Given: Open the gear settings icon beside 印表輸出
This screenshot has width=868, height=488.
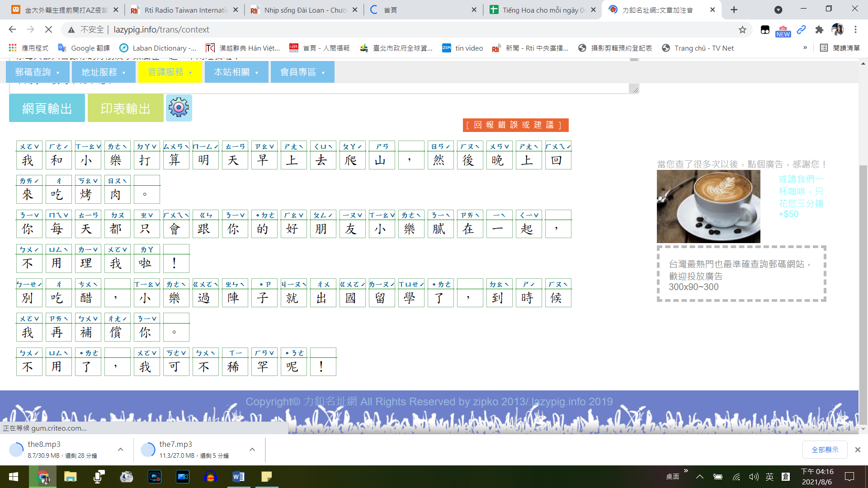Looking at the screenshot, I should click(x=179, y=108).
